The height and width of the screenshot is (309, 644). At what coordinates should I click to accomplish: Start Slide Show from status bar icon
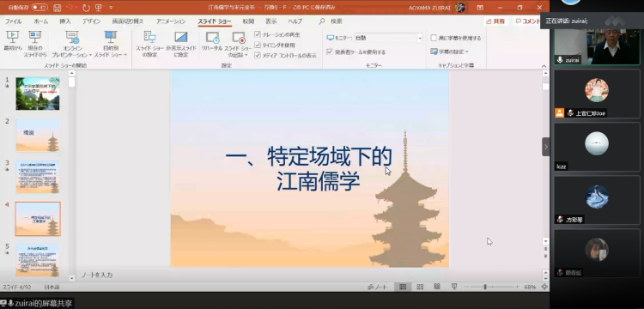[454, 287]
